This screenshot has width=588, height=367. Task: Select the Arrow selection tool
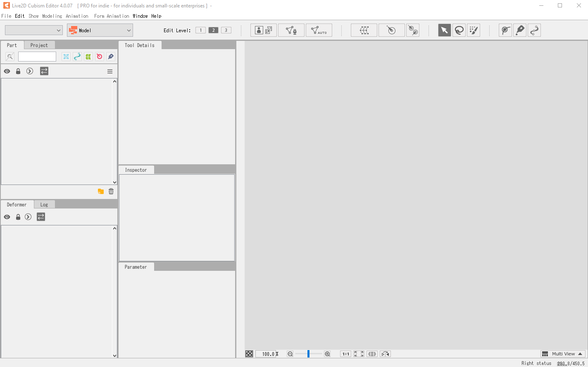(444, 30)
